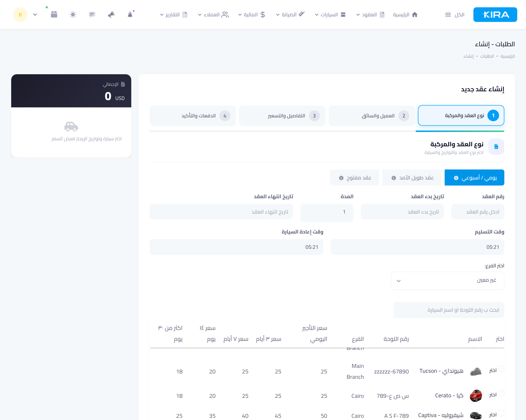Click duration field showing 1
526x420 pixels.
(x=327, y=213)
